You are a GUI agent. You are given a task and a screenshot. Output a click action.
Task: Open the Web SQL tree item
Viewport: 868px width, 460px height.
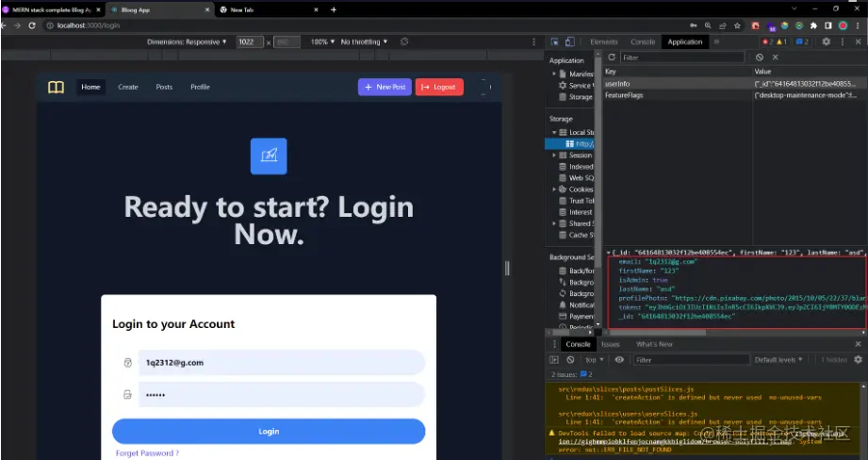point(576,178)
